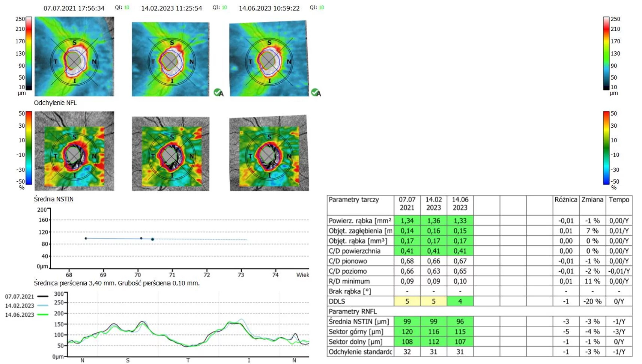Click the 'C/D powierzchnia' row label

tap(355, 251)
